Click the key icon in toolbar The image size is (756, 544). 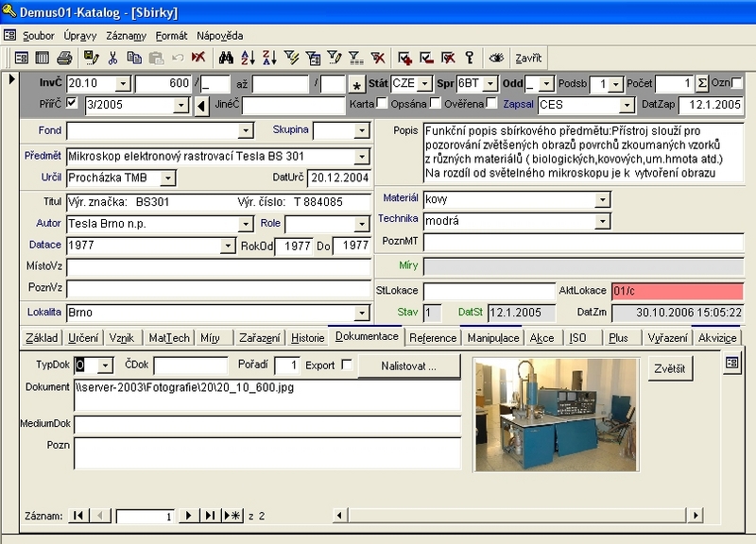pos(470,59)
